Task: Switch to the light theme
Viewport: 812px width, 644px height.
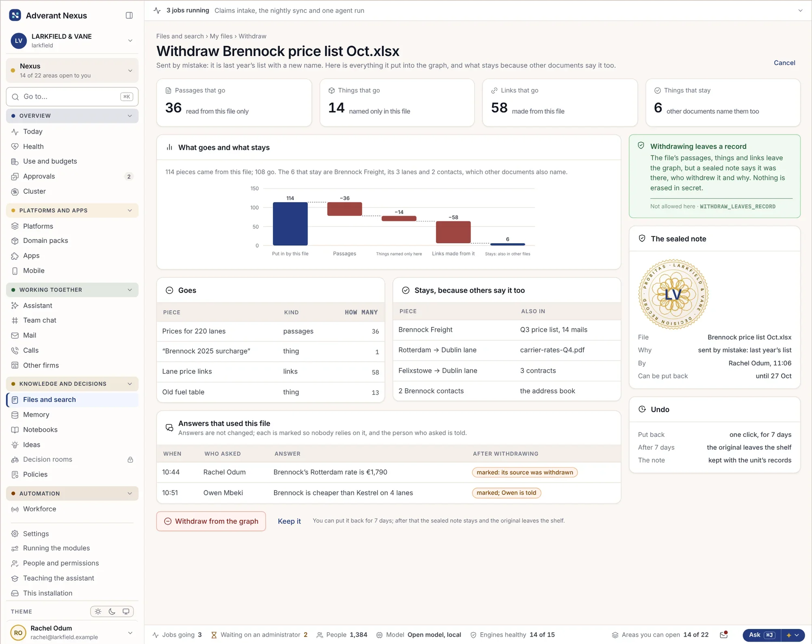Action: (98, 612)
